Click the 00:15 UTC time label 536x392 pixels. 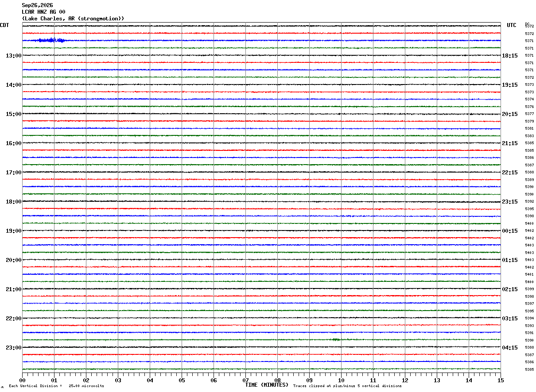coord(510,231)
